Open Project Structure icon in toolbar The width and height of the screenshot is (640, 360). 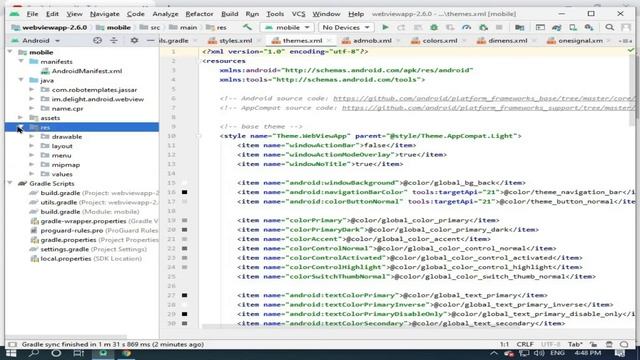pos(520,27)
